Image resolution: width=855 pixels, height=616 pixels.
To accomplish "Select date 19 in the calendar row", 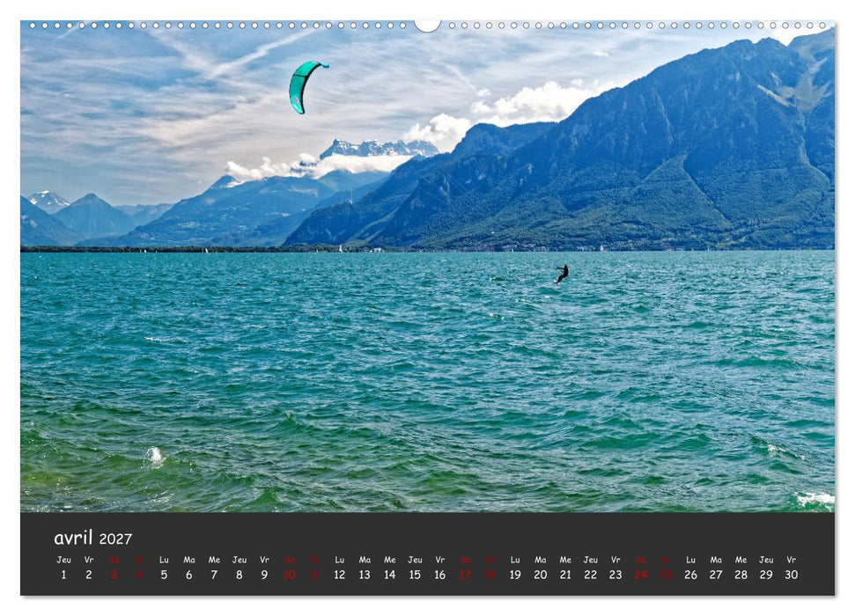I will tap(515, 575).
